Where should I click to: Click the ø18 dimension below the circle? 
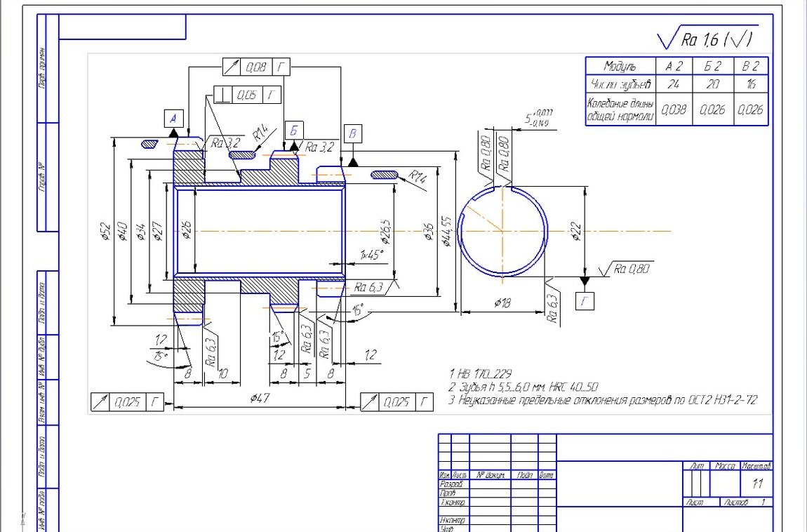click(501, 303)
